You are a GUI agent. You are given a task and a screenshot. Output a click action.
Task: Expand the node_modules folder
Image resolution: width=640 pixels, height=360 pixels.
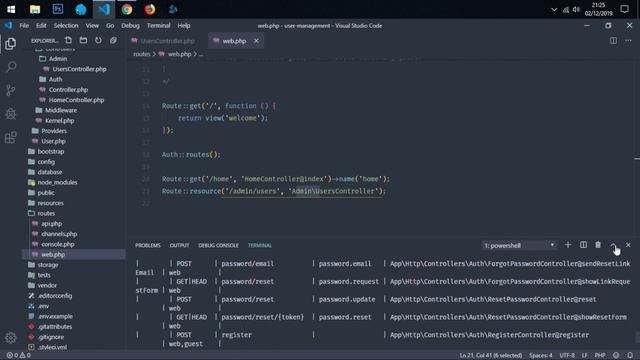(x=57, y=182)
